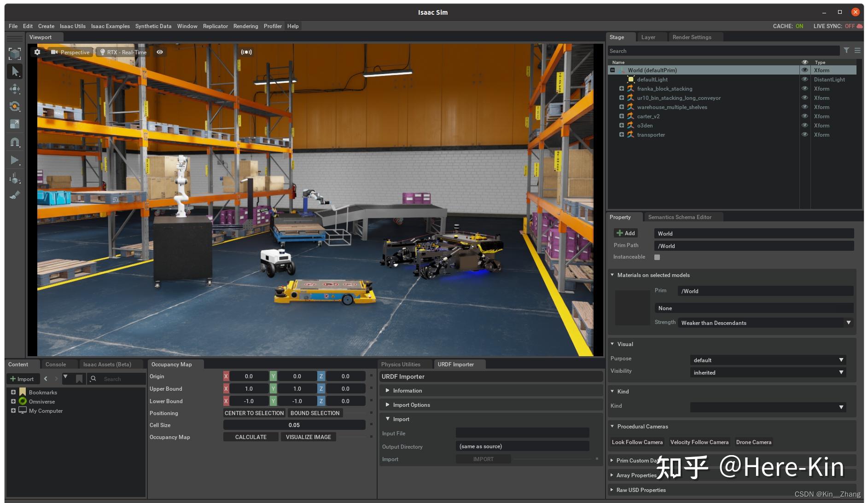Open Synthetic Data menu

click(x=153, y=26)
